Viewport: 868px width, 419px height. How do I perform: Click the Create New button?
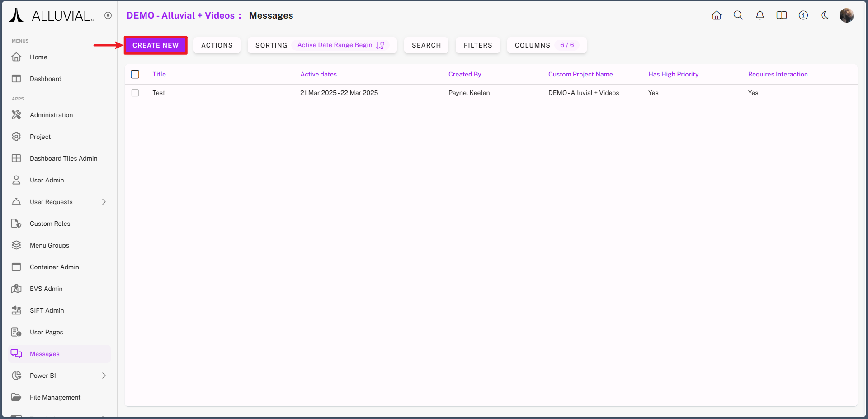156,45
